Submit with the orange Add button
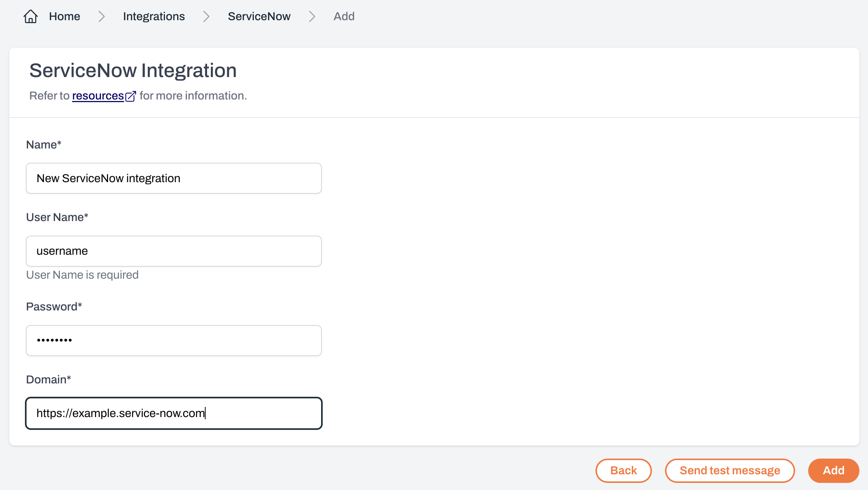 tap(833, 471)
